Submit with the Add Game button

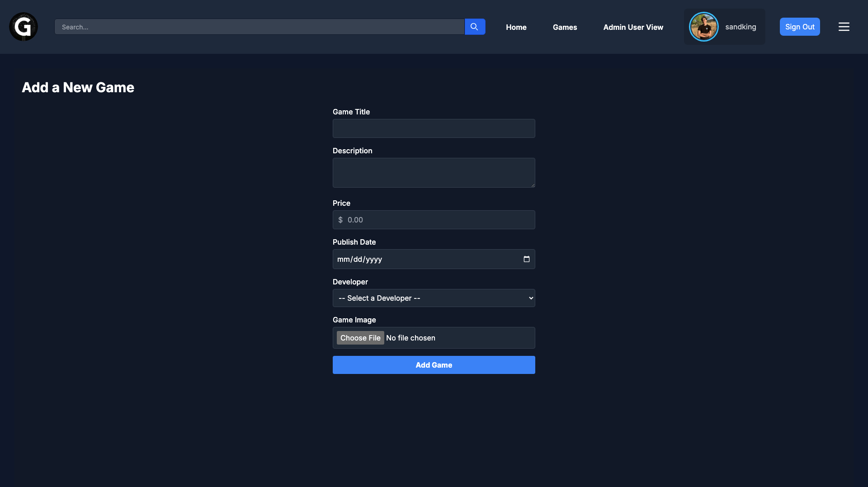pos(434,365)
